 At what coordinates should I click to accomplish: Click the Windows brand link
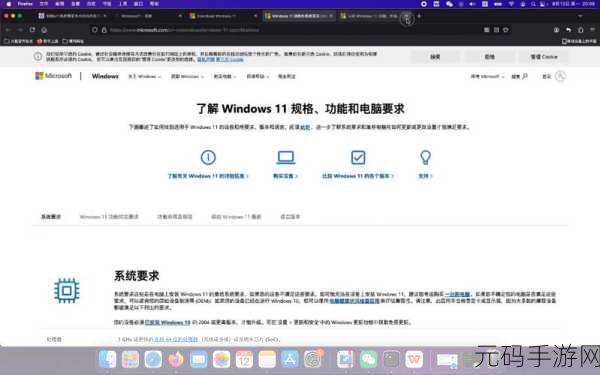click(x=105, y=76)
